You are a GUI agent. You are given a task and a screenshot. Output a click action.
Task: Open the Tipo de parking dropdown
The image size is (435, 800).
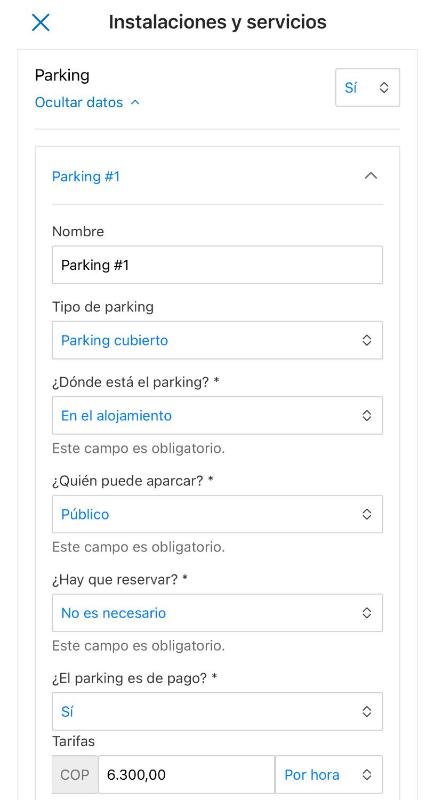[217, 340]
